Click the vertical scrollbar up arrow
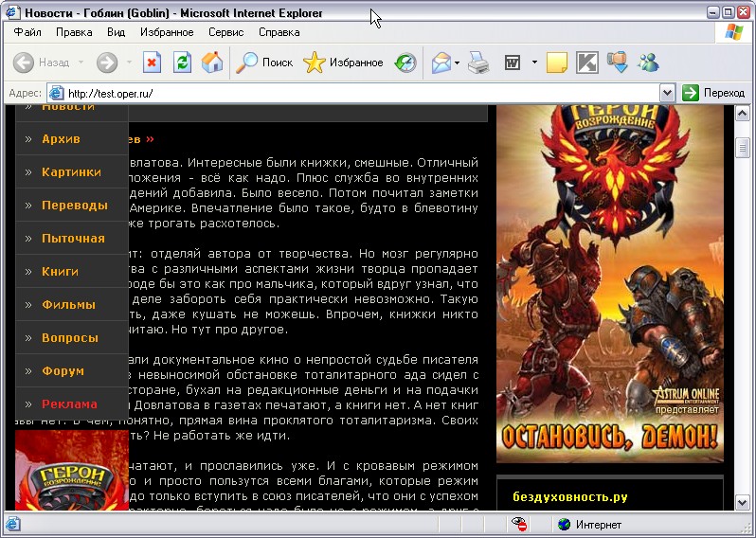The width and height of the screenshot is (756, 538). (742, 114)
